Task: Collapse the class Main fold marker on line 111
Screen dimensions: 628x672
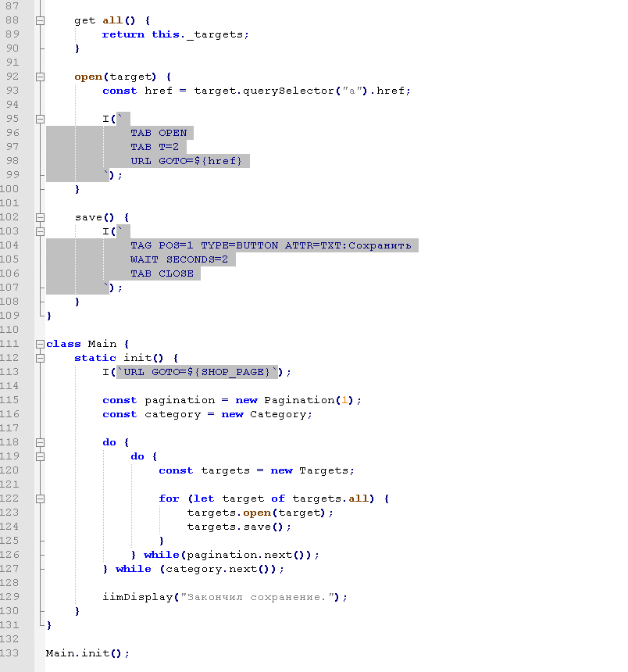Action: coord(40,344)
